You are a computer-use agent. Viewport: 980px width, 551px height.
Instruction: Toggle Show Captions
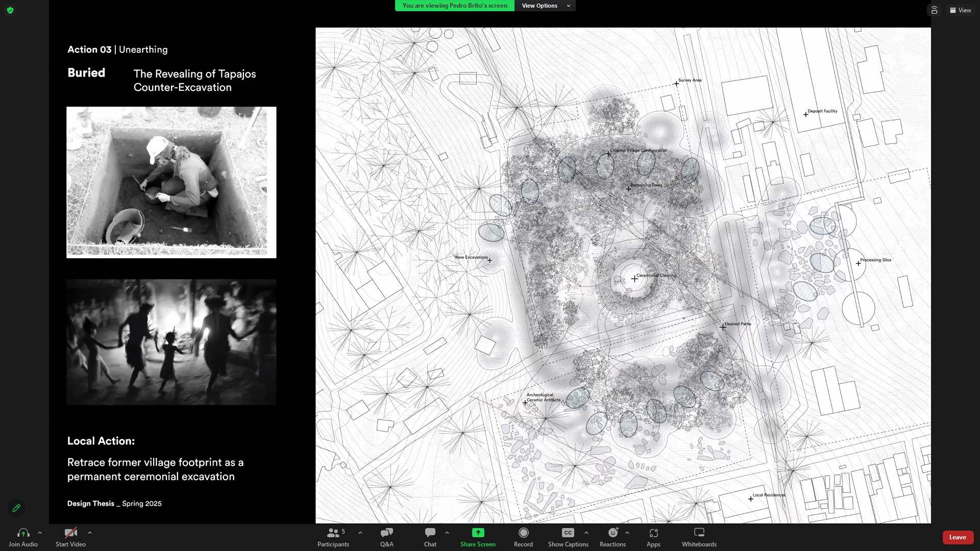tap(568, 537)
